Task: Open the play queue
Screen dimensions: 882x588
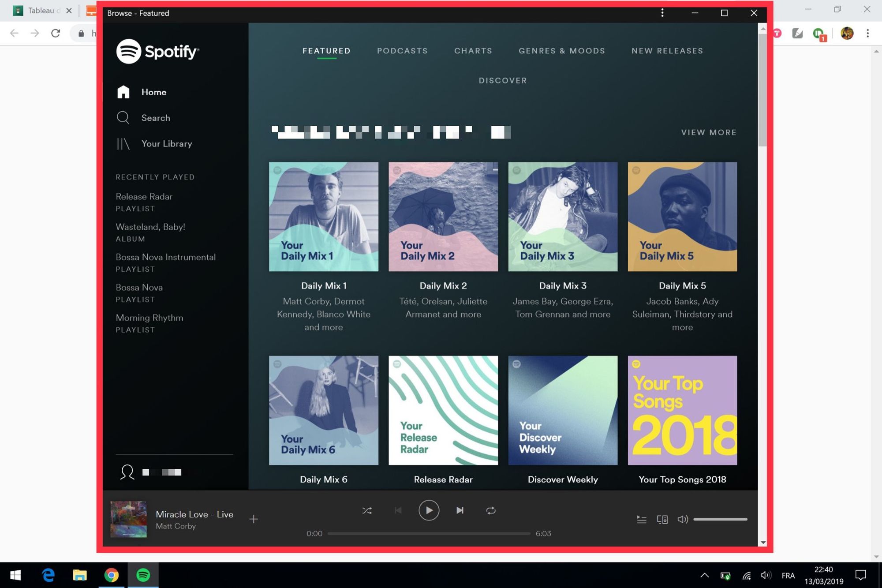Action: (x=642, y=520)
